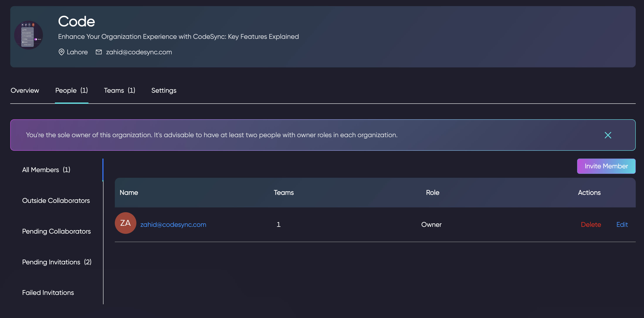Click the Lahore location text
This screenshot has width=644, height=318.
[77, 52]
